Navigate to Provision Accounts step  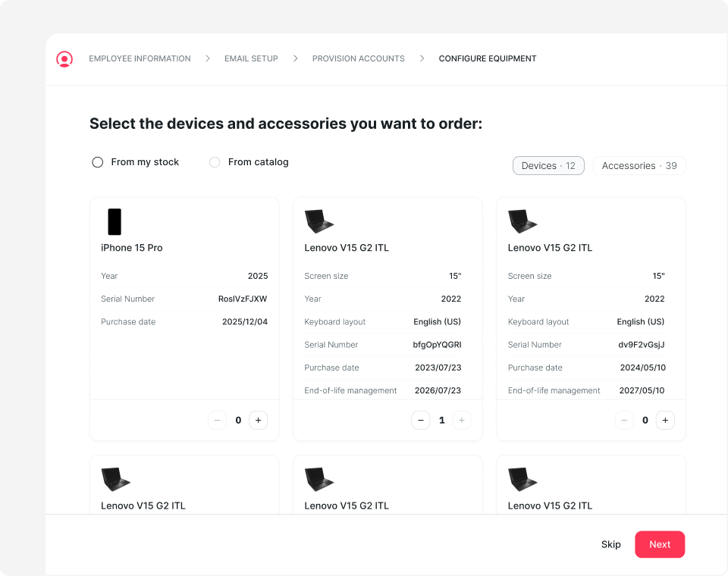[358, 58]
